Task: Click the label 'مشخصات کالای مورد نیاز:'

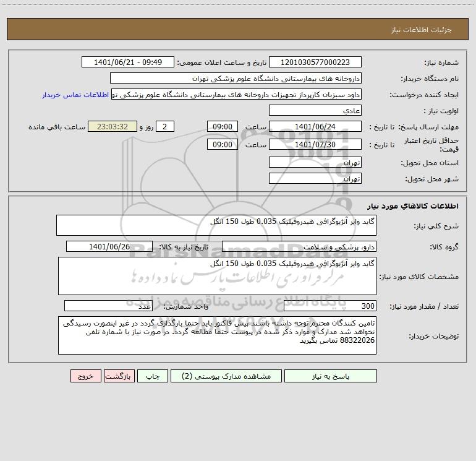Action: pos(419,277)
